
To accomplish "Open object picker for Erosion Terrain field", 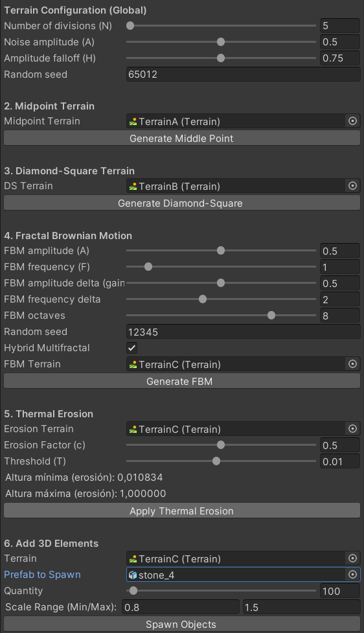I will tap(352, 429).
